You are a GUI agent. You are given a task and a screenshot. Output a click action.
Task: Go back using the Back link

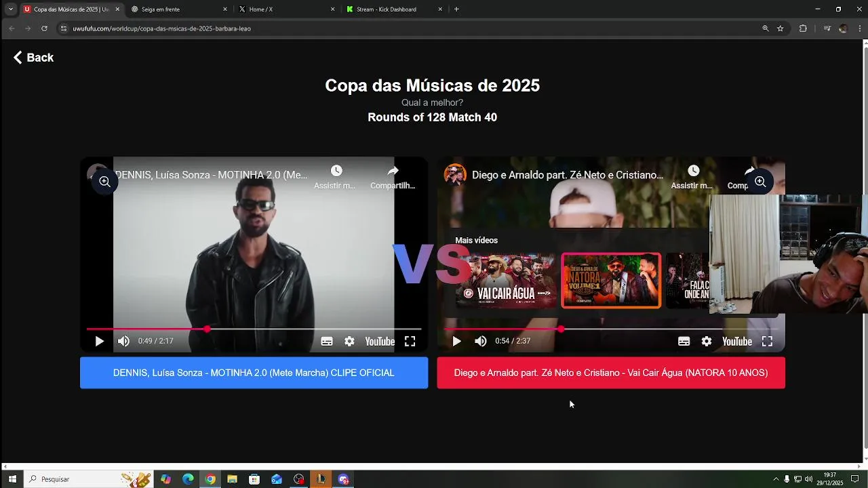click(33, 58)
